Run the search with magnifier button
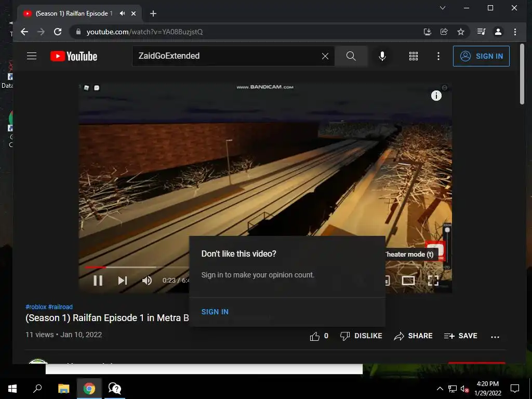Image resolution: width=532 pixels, height=399 pixels. point(351,56)
